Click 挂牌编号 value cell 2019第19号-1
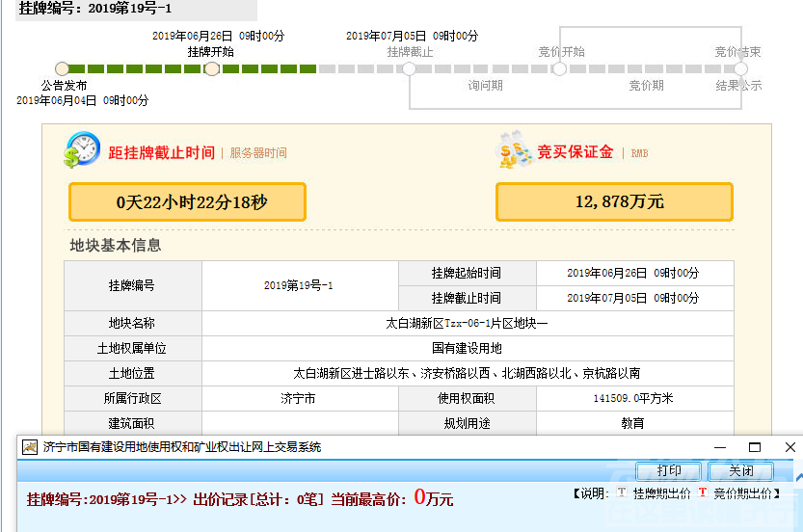Image resolution: width=803 pixels, height=532 pixels. click(x=300, y=285)
